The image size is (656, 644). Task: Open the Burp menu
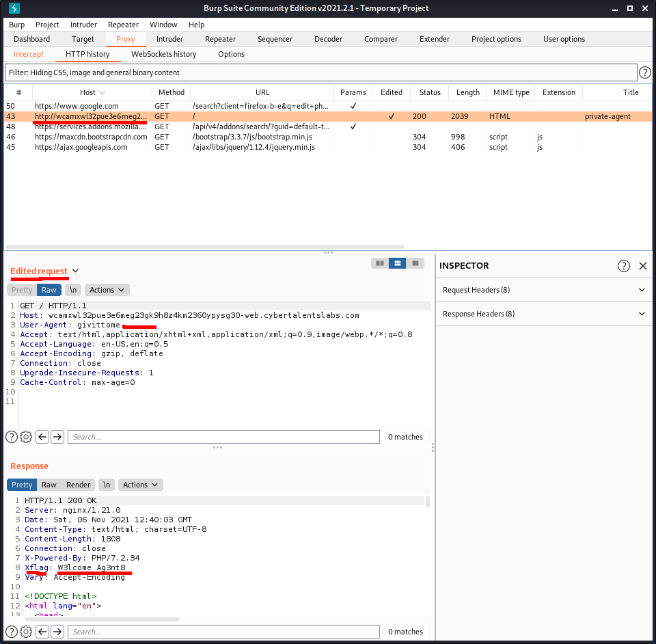tap(16, 25)
